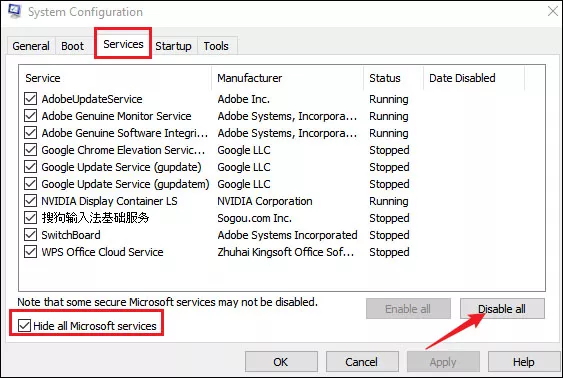Select the 搜狗输入法基础服务 service name
Viewport: 563px width, 378px height.
coord(95,218)
